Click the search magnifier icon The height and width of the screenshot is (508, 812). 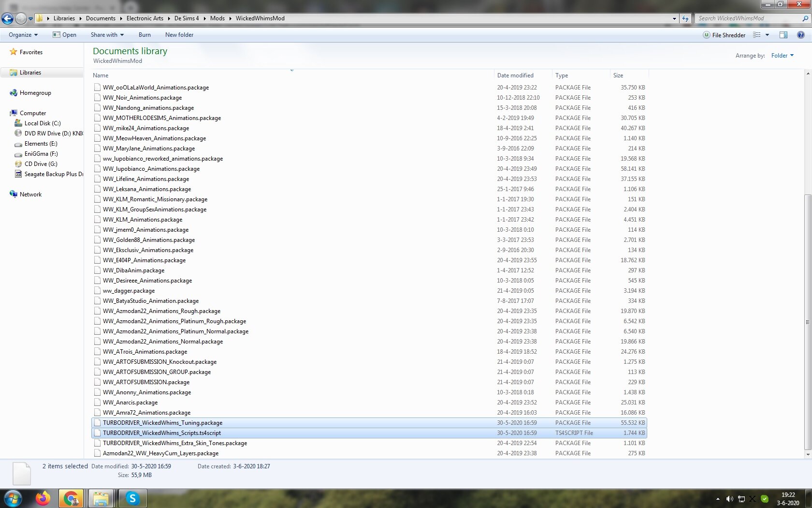point(805,18)
